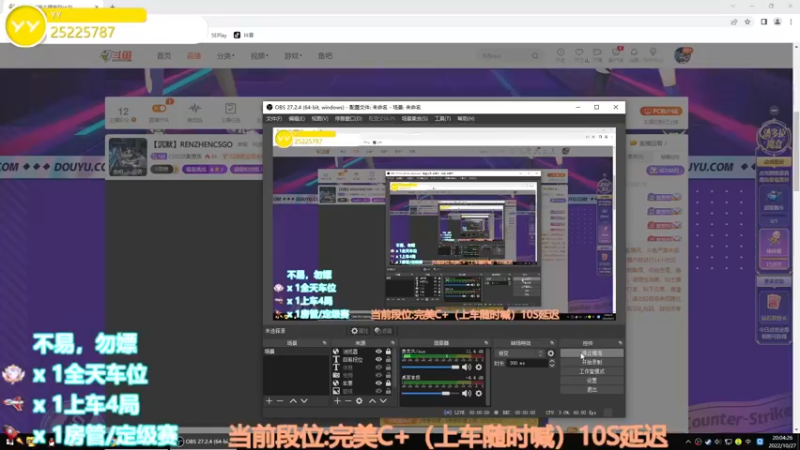Click the OBS 退出 exit button

[x=592, y=390]
